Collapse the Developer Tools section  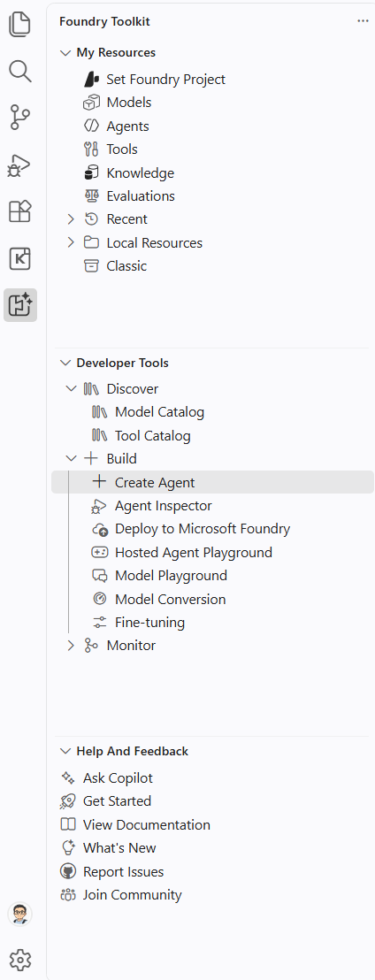pyautogui.click(x=65, y=364)
